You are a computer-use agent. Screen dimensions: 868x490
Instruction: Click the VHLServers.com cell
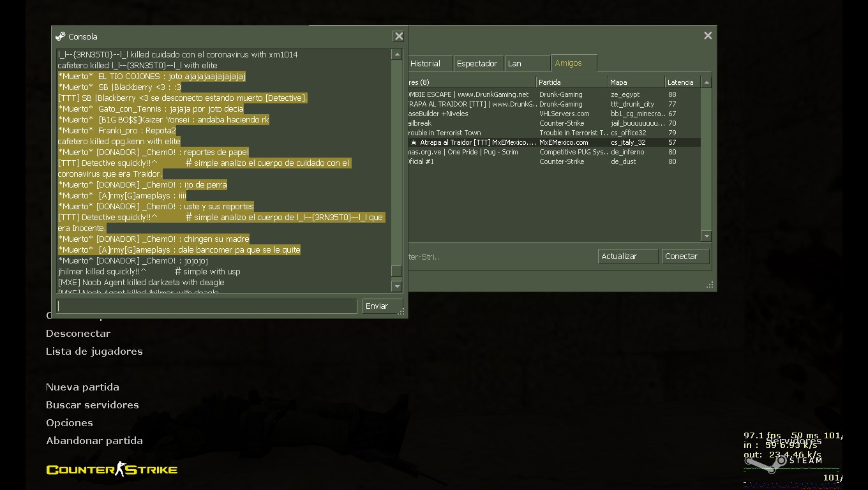(564, 114)
